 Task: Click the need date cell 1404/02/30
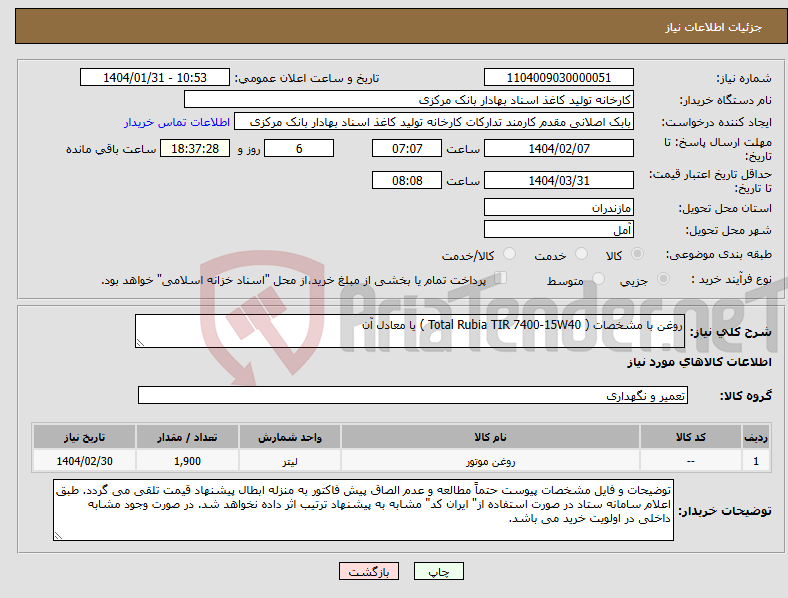point(84,461)
